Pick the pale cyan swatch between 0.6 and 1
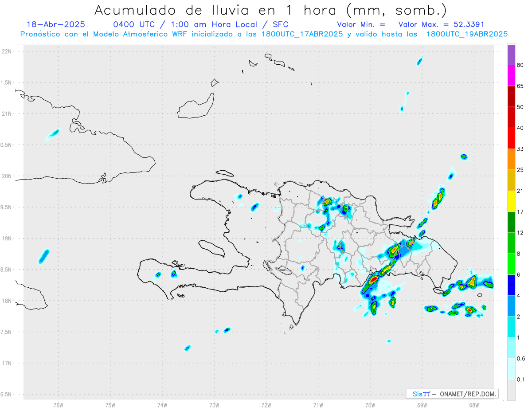This screenshot has height=411, width=532. 511,348
